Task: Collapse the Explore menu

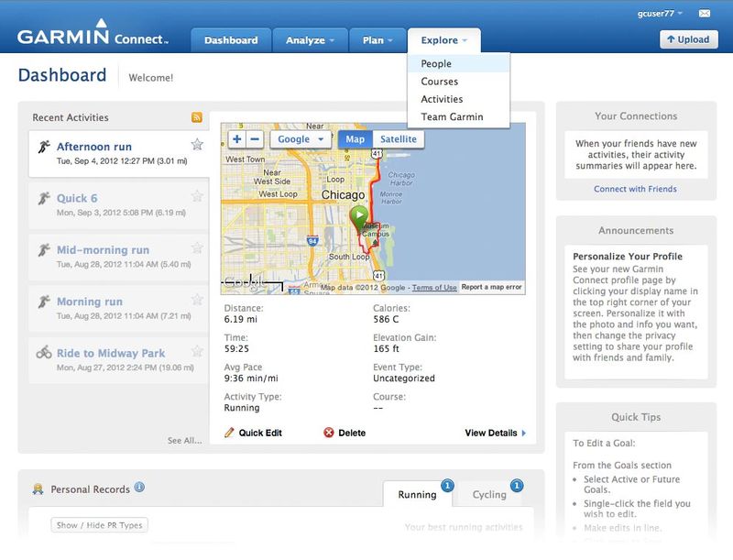Action: point(443,40)
